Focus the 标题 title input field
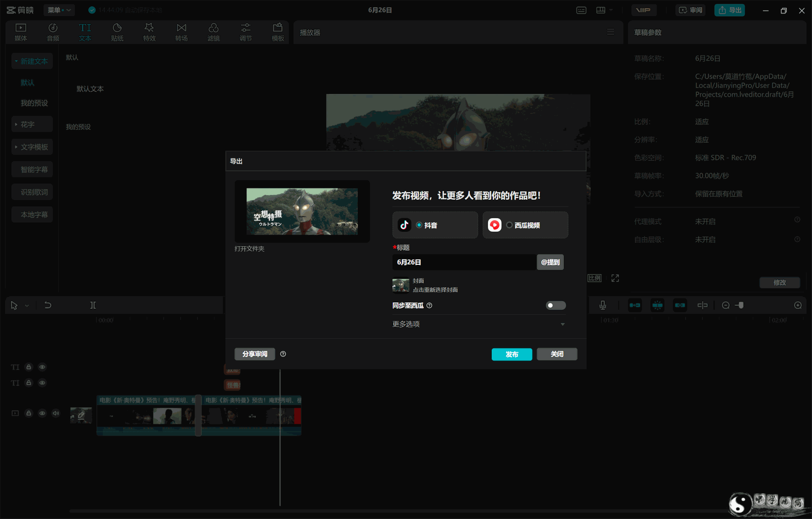 pos(464,262)
